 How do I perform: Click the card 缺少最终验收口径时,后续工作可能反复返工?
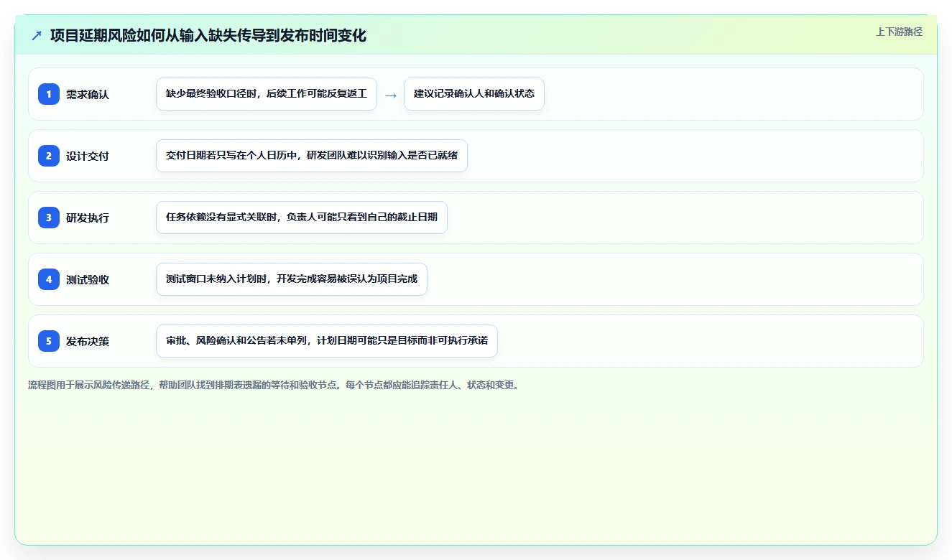[x=267, y=94]
